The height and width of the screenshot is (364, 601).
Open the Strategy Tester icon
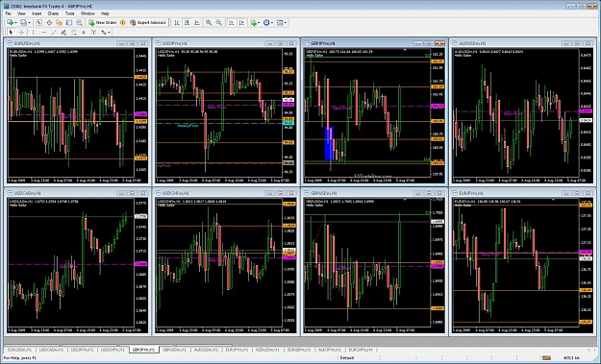[x=80, y=23]
